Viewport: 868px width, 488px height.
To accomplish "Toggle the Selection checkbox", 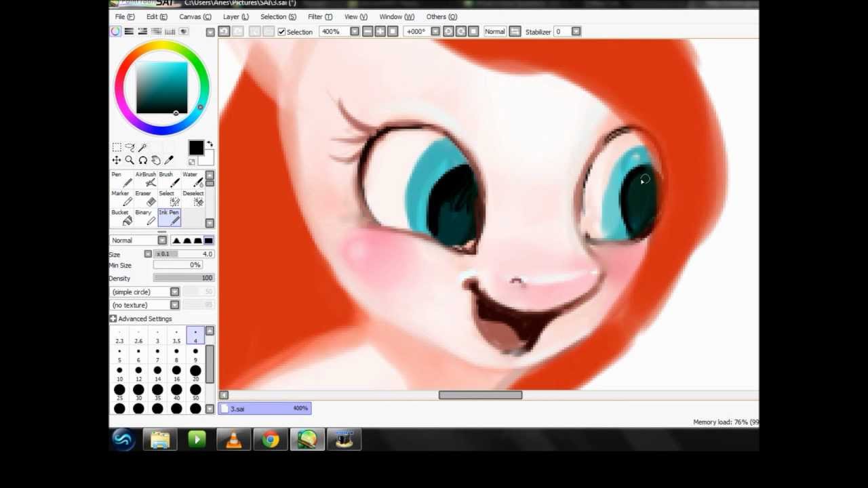I will point(281,32).
